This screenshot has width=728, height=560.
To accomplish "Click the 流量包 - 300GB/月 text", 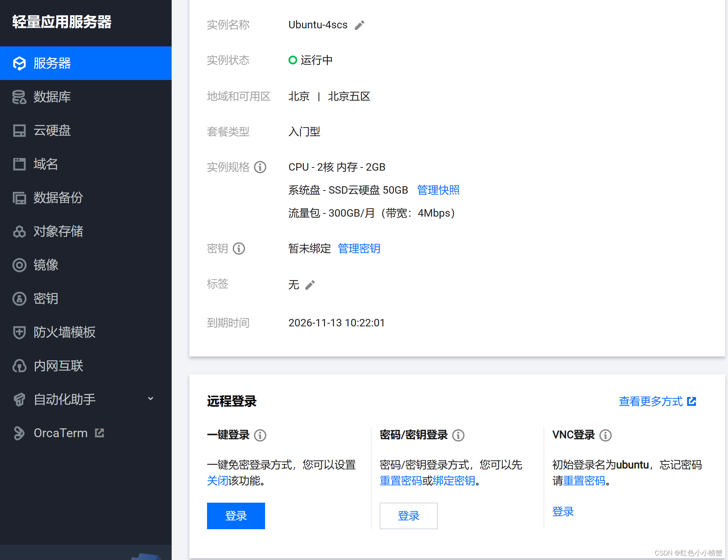I will [331, 213].
